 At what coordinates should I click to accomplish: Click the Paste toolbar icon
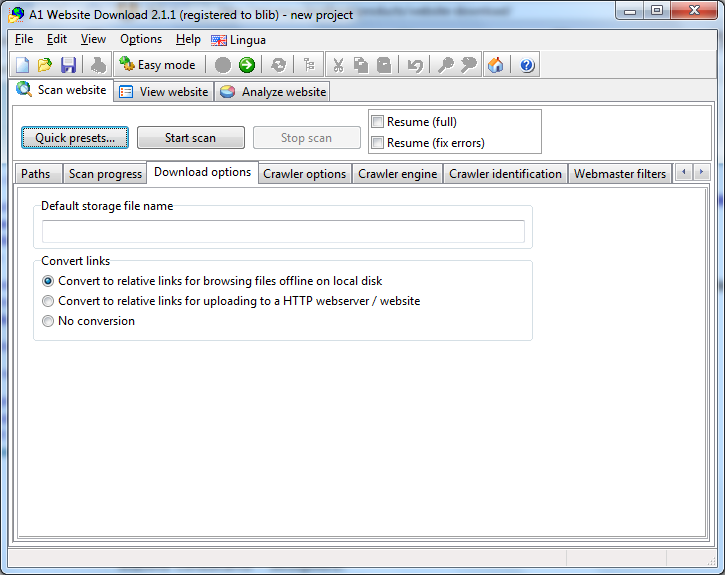(384, 65)
